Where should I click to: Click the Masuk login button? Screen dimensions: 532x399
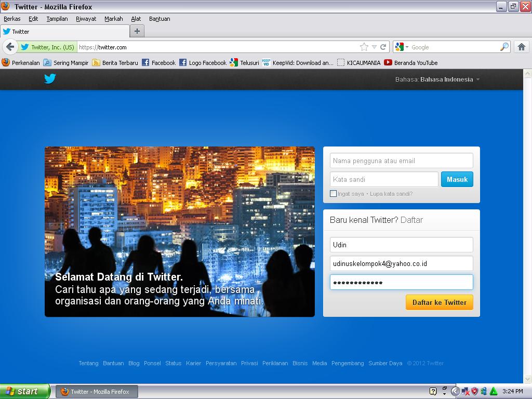[x=457, y=179]
